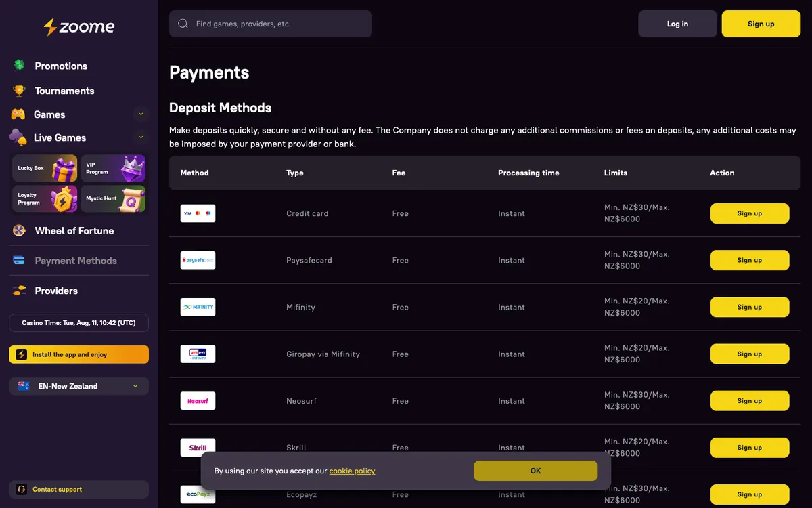This screenshot has width=812, height=508.
Task: Open the VIP Program tile
Action: (113, 169)
